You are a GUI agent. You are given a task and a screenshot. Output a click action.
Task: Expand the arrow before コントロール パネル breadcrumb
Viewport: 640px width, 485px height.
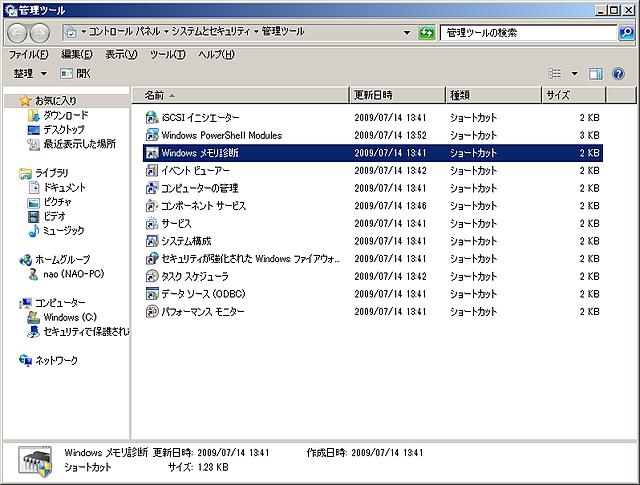click(x=83, y=31)
